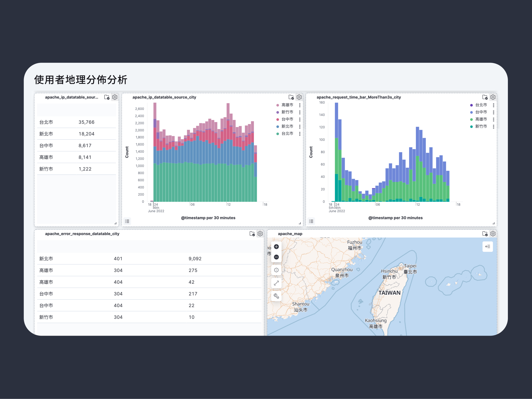The height and width of the screenshot is (399, 532).
Task: Open apache_map panel gear options
Action: tap(493, 234)
